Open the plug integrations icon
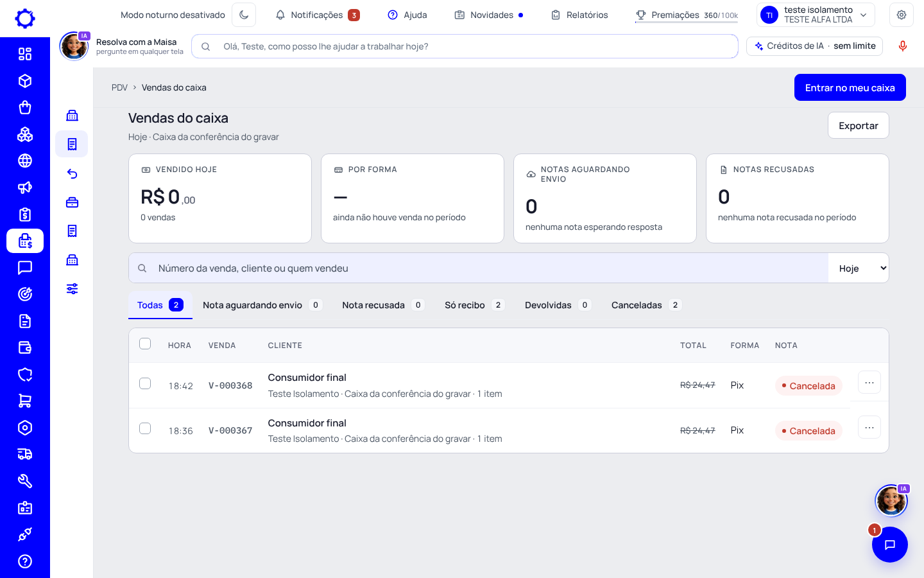Image resolution: width=924 pixels, height=578 pixels. pos(25,534)
